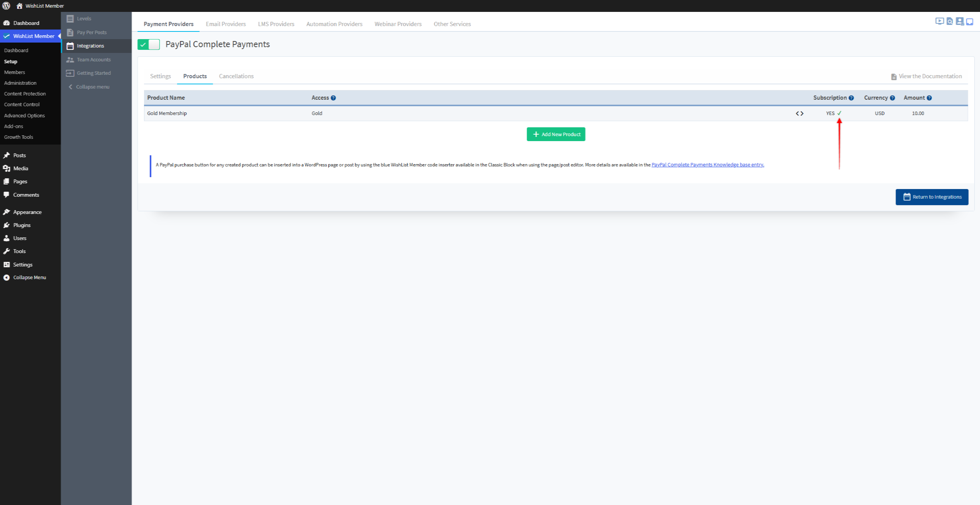Click the help icon next to Currency
The width and height of the screenshot is (980, 505).
(892, 98)
